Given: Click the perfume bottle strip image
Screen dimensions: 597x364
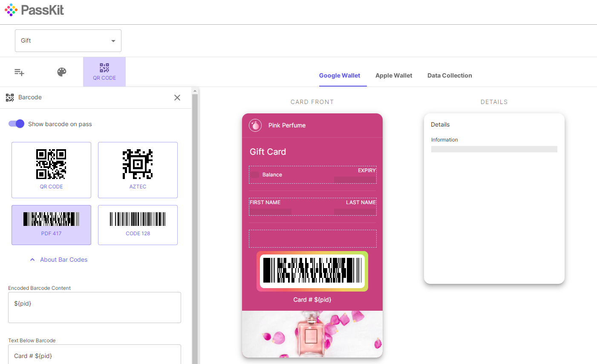Looking at the screenshot, I should 312,334.
